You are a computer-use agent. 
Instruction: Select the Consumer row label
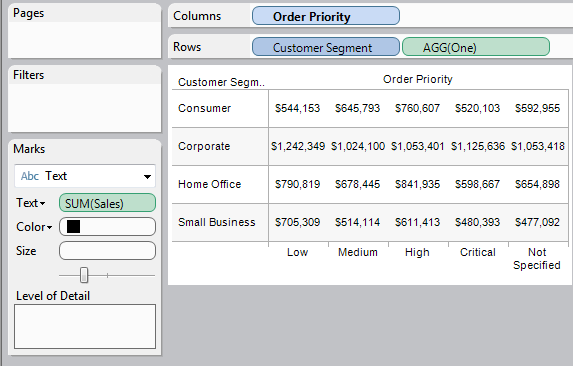pyautogui.click(x=204, y=108)
